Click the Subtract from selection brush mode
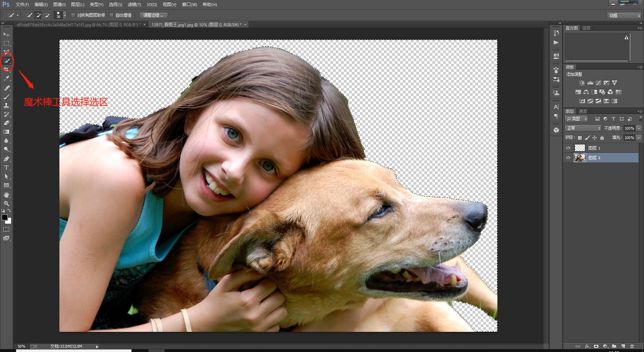644x352 pixels. point(47,15)
